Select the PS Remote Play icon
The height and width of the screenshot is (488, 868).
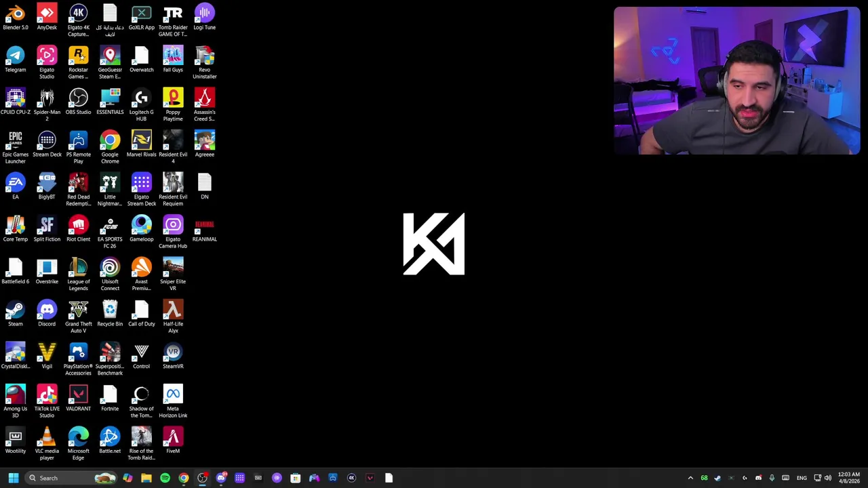[x=79, y=148]
